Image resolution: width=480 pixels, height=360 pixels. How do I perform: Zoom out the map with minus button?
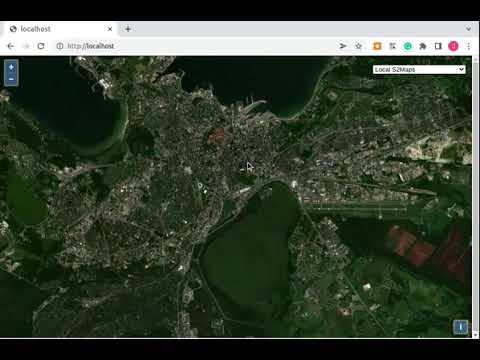pyautogui.click(x=11, y=79)
